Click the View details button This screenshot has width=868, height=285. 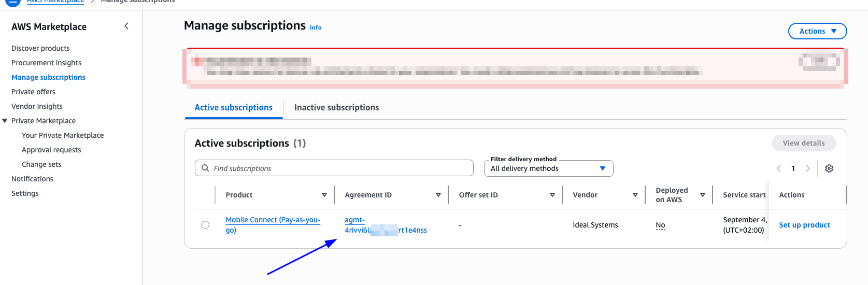(x=804, y=143)
